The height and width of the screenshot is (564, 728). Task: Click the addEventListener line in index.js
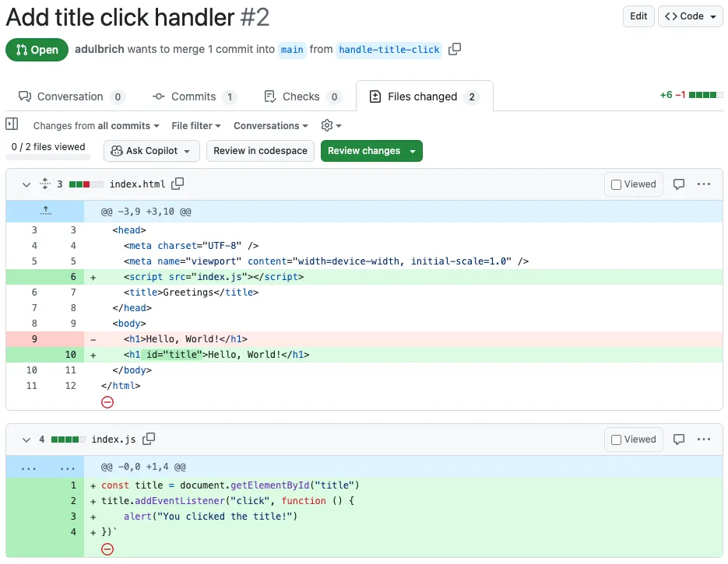[364, 501]
